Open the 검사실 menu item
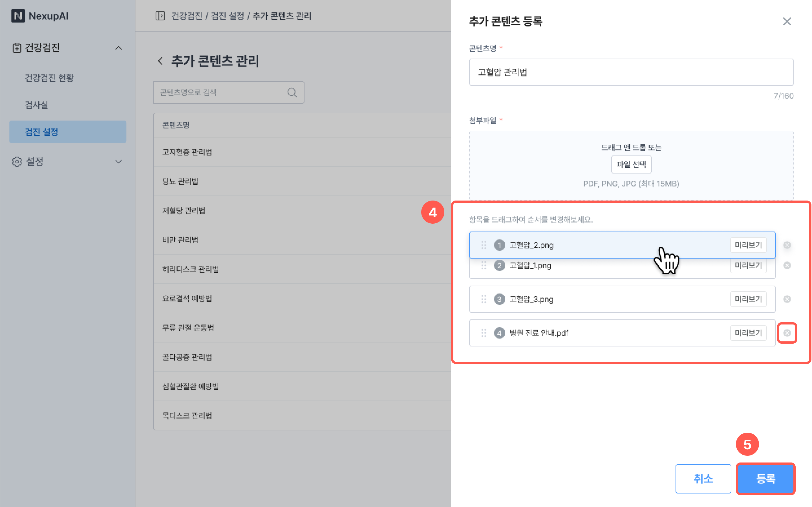Screen dimensions: 812x507 (x=37, y=105)
